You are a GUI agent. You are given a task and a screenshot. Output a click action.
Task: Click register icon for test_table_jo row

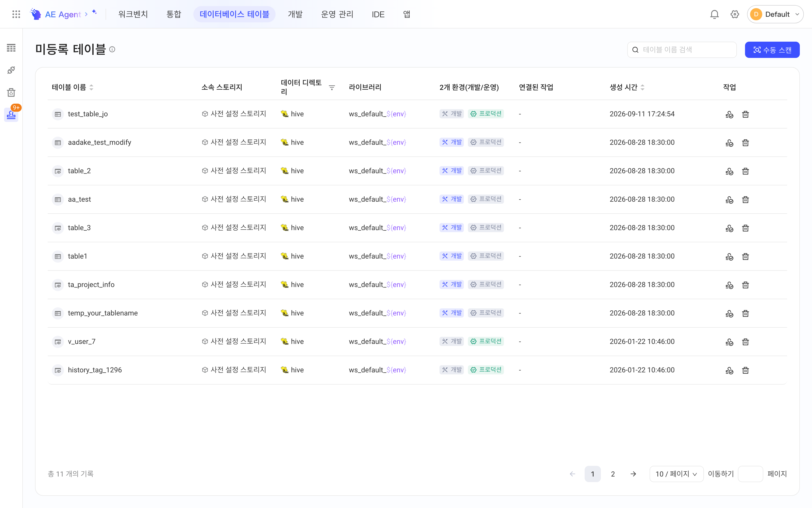tap(729, 114)
